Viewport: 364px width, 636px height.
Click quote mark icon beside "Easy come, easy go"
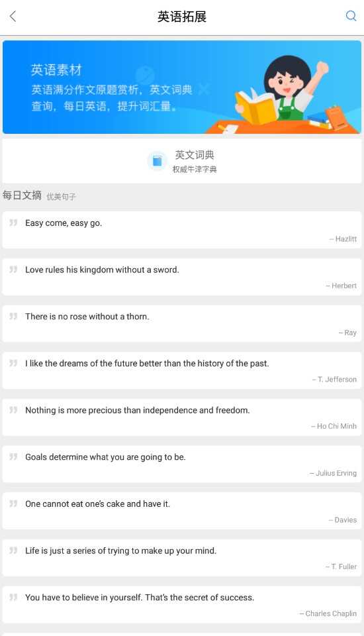[x=13, y=223]
